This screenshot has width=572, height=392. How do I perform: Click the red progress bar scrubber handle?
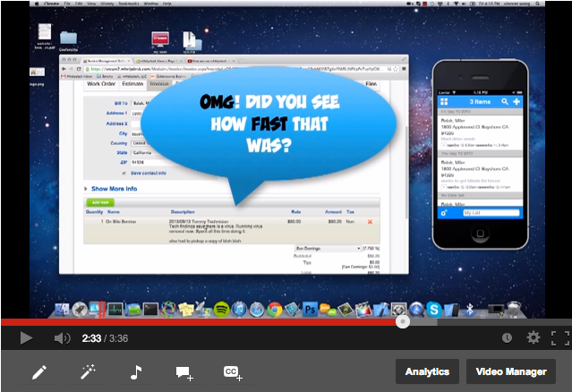(403, 321)
